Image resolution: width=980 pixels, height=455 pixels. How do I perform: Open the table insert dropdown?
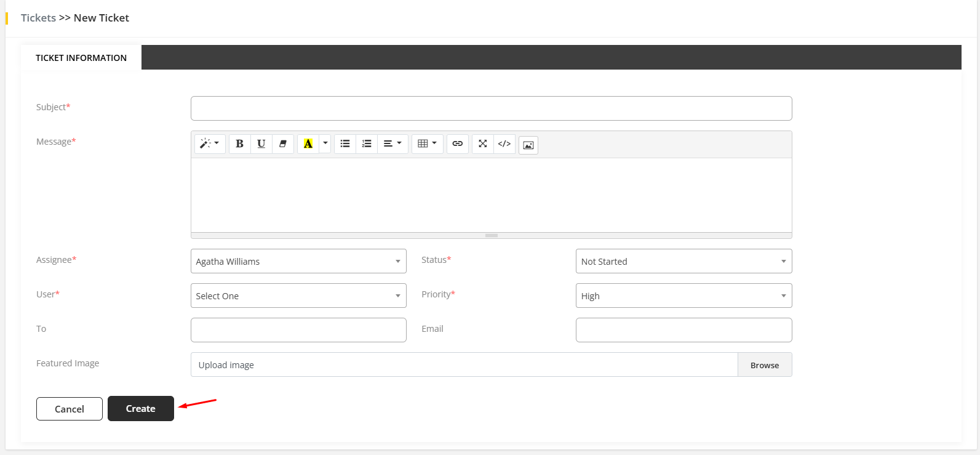427,144
